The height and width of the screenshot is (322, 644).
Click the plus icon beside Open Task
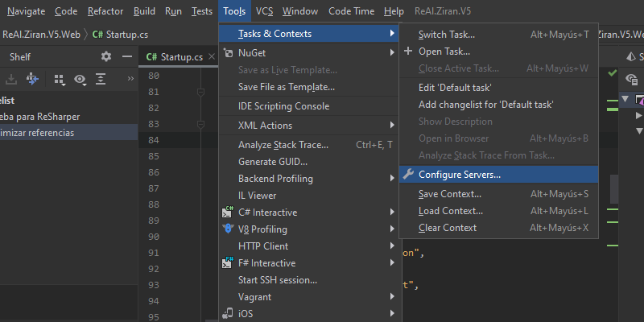[x=408, y=52]
